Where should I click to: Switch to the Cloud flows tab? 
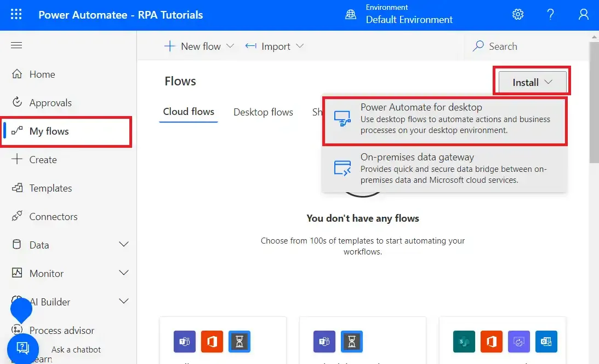189,112
